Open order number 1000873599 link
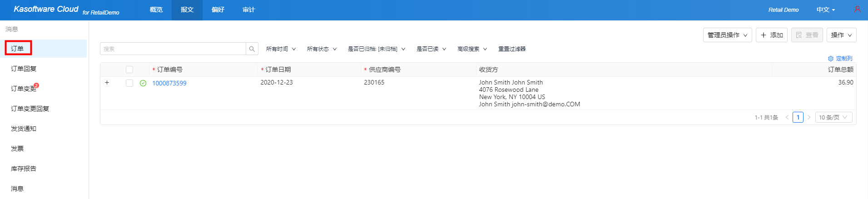This screenshot has width=868, height=199. (169, 83)
